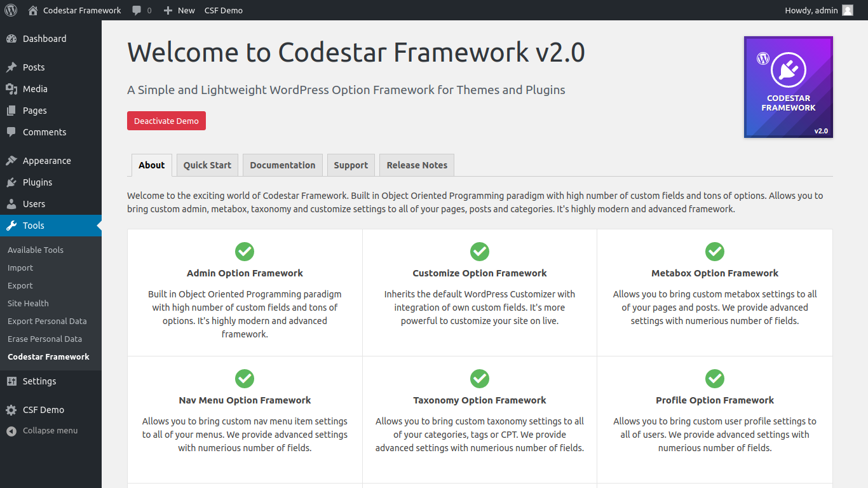Click the Tools wrench icon
The width and height of the screenshot is (868, 488).
[11, 226]
